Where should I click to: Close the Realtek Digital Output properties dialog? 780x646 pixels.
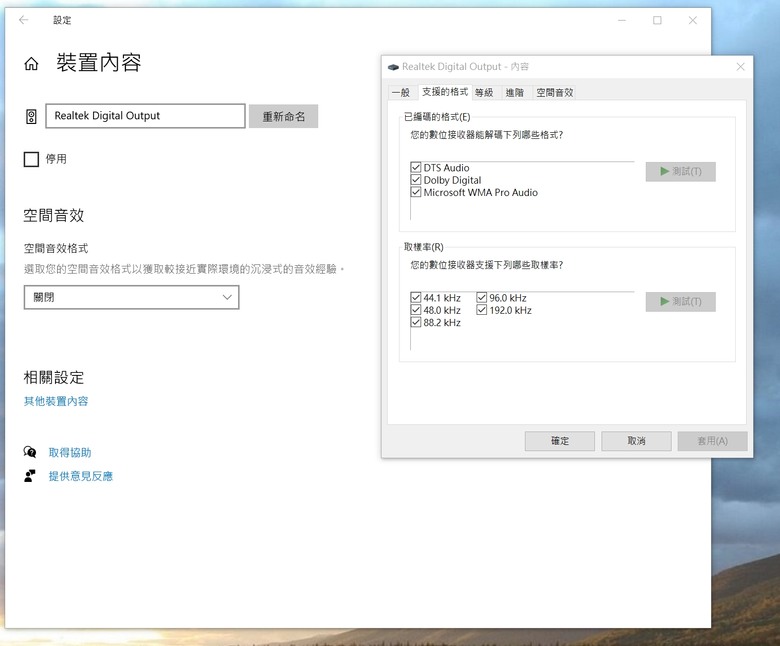tap(740, 67)
